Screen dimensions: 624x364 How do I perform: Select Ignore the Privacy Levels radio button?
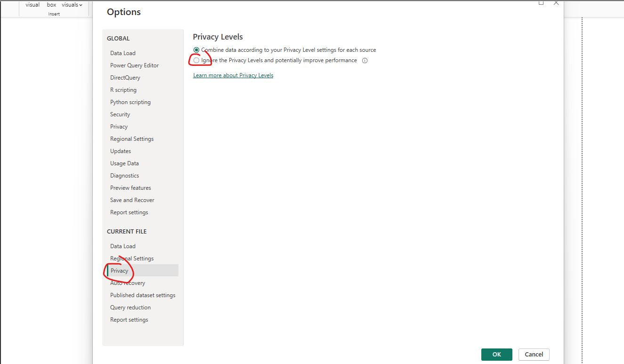coord(196,60)
